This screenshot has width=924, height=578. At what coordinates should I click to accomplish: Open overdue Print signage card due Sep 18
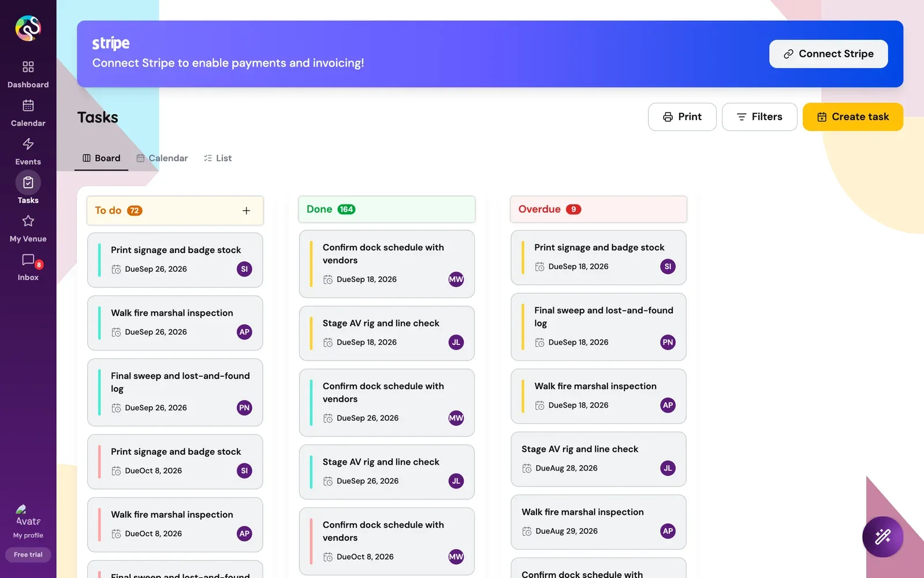(598, 258)
